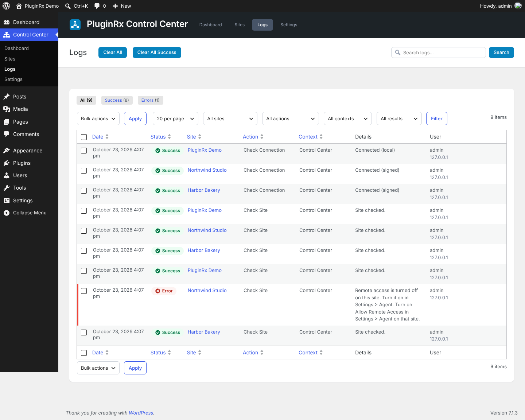
Task: Click the home icon beside PluginRx Demo
Action: [19, 6]
